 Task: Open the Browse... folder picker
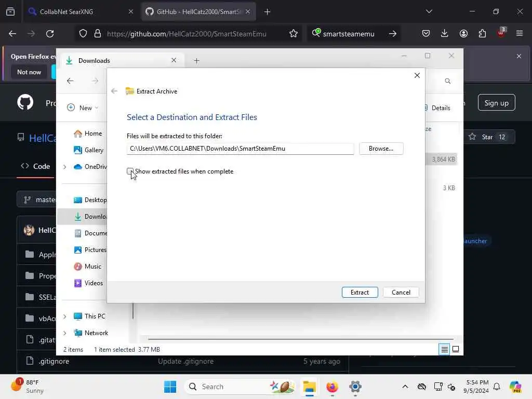click(381, 149)
